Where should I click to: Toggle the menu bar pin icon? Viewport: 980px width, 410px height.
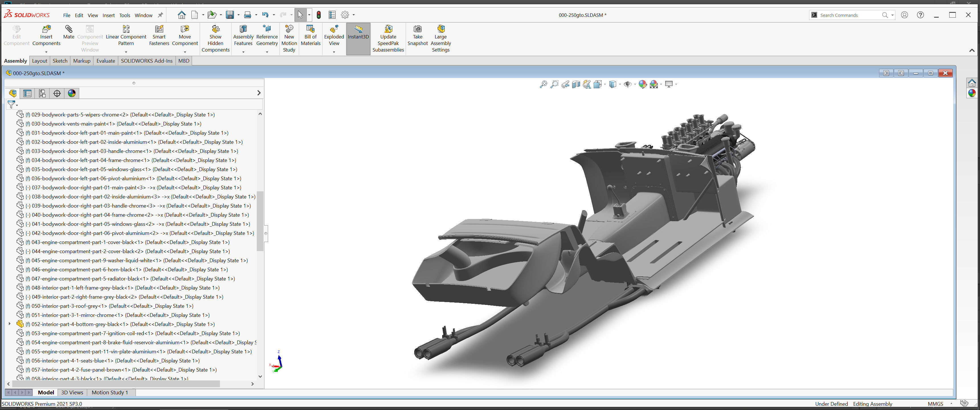(x=160, y=15)
